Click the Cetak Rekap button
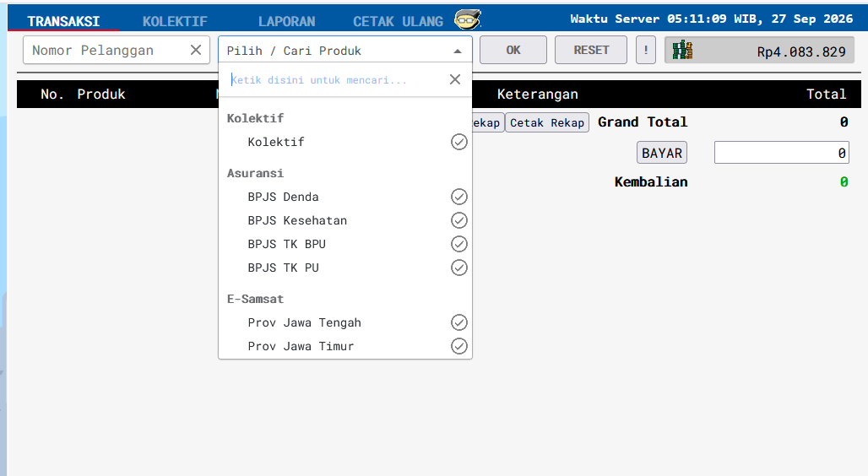868x476 pixels. click(x=547, y=123)
